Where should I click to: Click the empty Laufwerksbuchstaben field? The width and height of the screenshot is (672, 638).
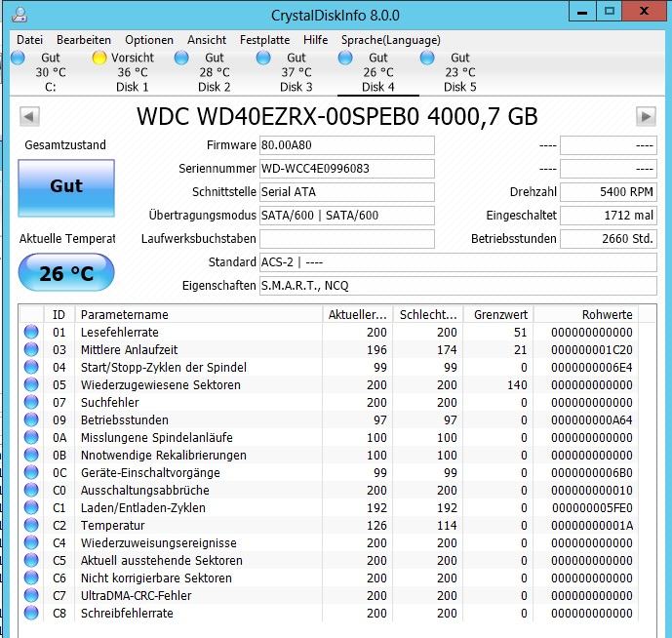tap(347, 239)
